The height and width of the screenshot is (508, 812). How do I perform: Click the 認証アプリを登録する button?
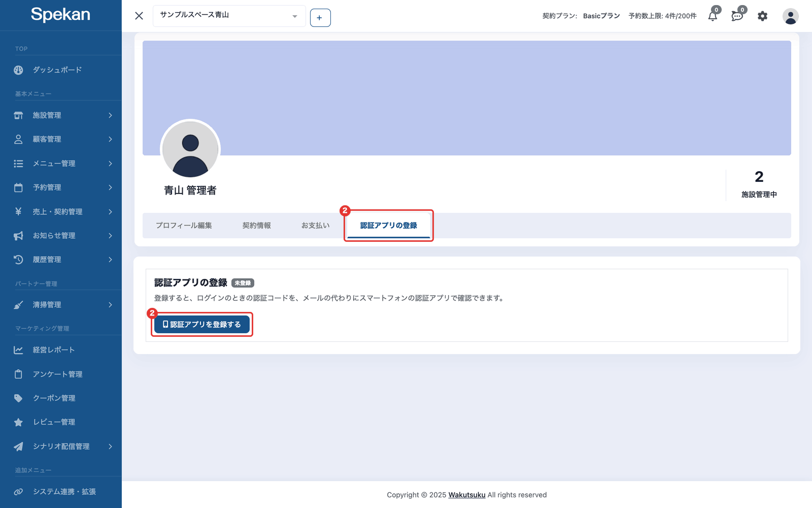(x=202, y=325)
